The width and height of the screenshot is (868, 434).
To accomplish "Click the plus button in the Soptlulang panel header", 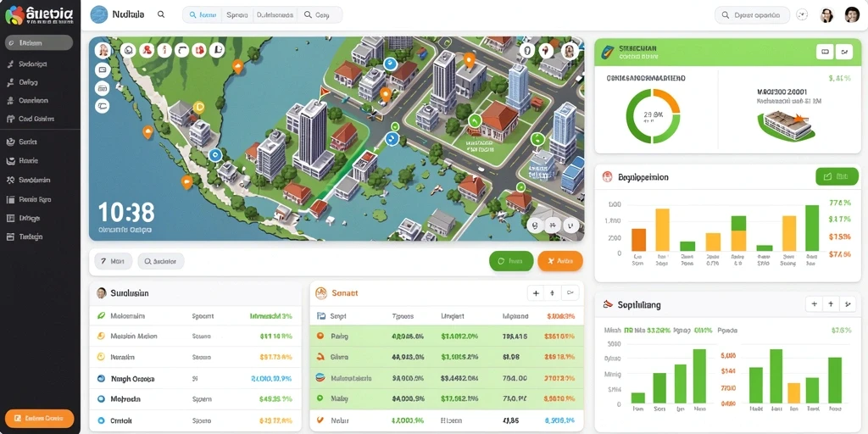I will click(x=813, y=303).
